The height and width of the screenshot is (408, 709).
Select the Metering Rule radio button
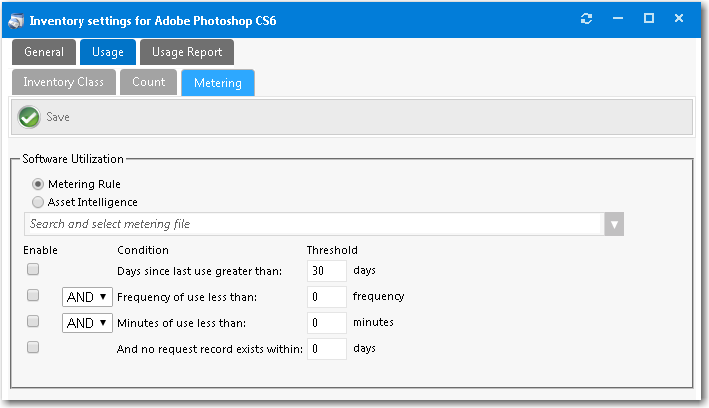(x=38, y=184)
